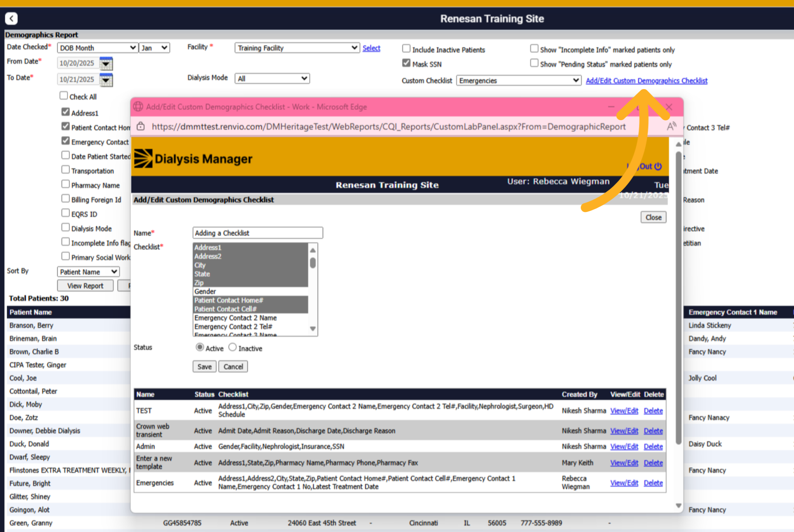Select the Active status radio button
794x532 pixels.
[200, 347]
